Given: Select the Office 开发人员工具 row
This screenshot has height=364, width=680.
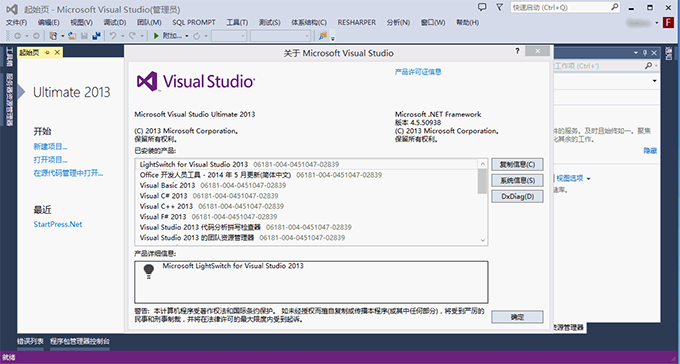Looking at the screenshot, I should [307, 175].
